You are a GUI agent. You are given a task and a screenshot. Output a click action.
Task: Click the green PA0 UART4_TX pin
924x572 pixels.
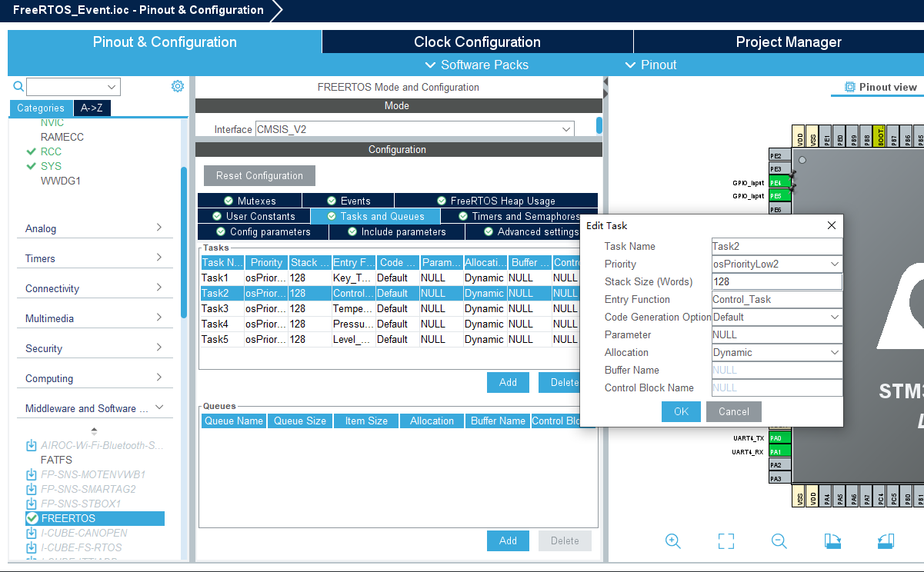(x=780, y=437)
